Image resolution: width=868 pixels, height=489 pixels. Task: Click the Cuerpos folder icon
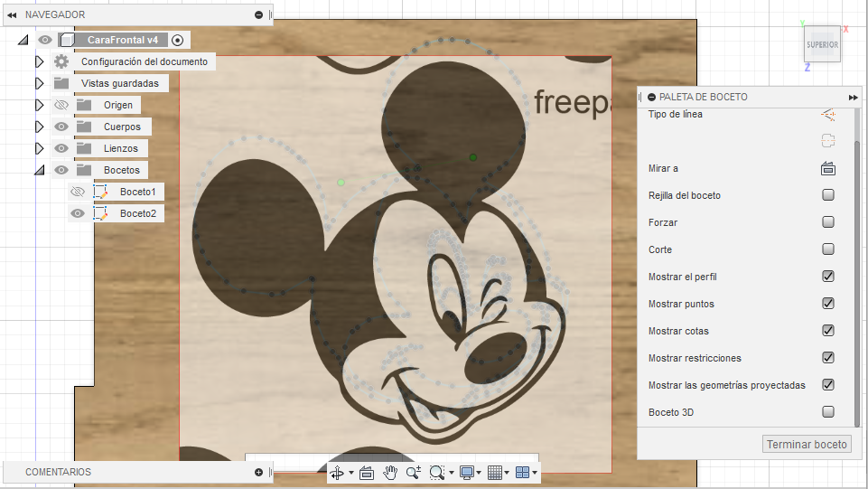84,127
